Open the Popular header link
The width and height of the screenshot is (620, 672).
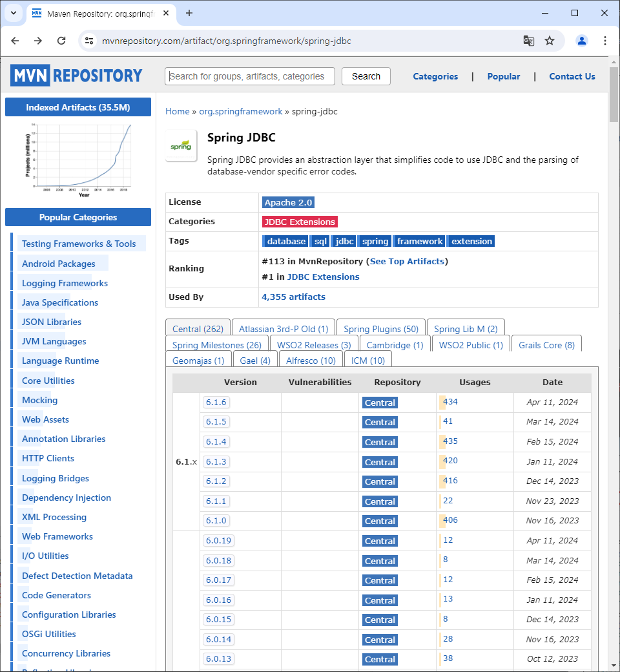click(x=504, y=76)
